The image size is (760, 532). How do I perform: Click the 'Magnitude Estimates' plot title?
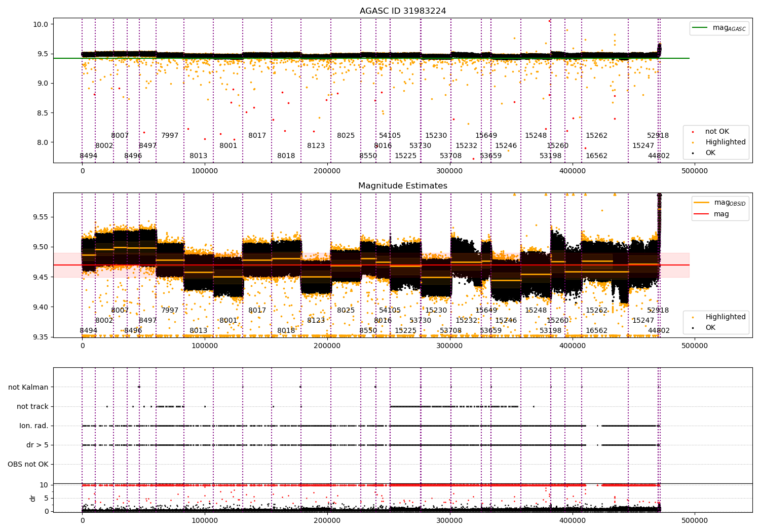(x=403, y=186)
